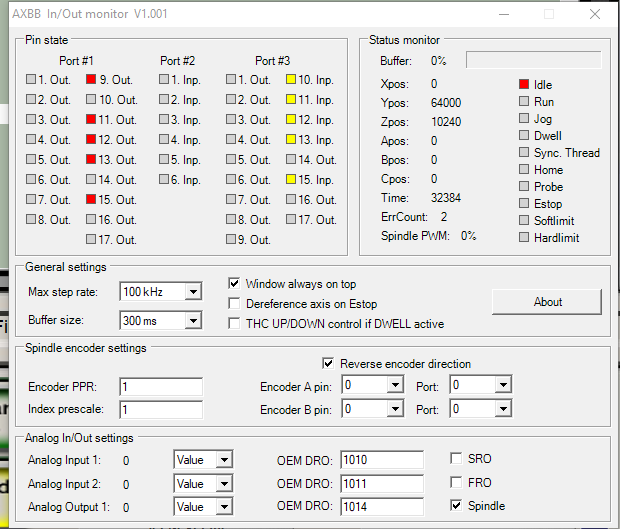Click Port #2 pin 6 Inp indicator
Image resolution: width=620 pixels, height=529 pixels.
(164, 179)
